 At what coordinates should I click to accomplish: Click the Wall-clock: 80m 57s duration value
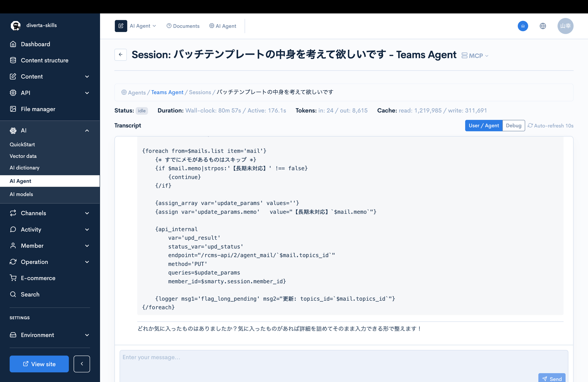[x=213, y=110]
